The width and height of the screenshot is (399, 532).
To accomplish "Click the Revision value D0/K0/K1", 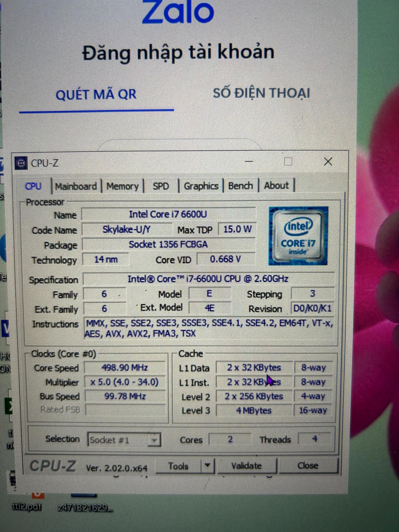I will point(313,308).
